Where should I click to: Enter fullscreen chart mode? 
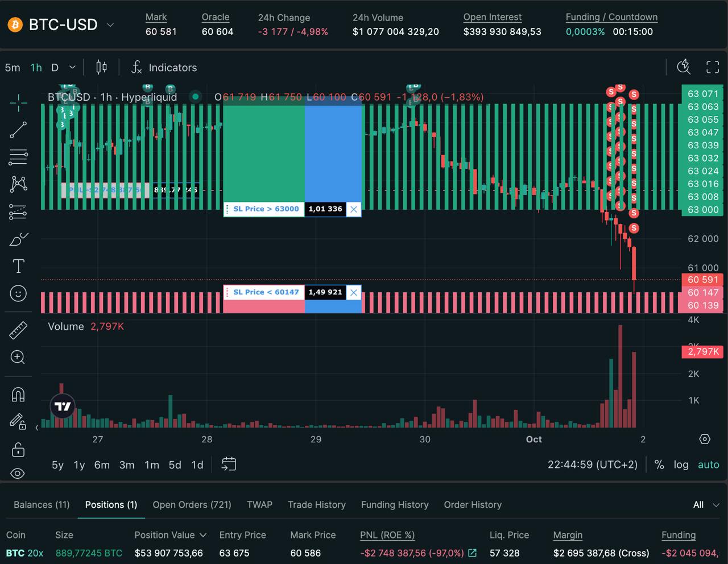tap(713, 67)
